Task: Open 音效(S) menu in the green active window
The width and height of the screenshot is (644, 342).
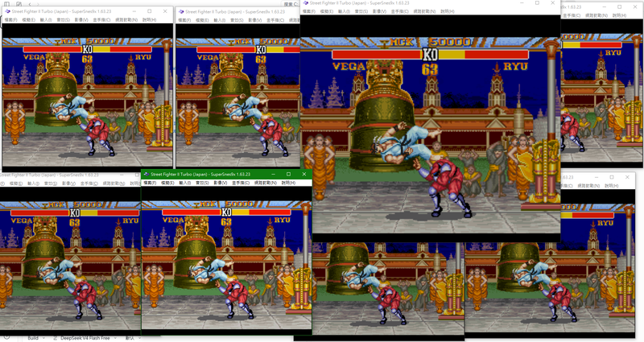Action: click(202, 183)
